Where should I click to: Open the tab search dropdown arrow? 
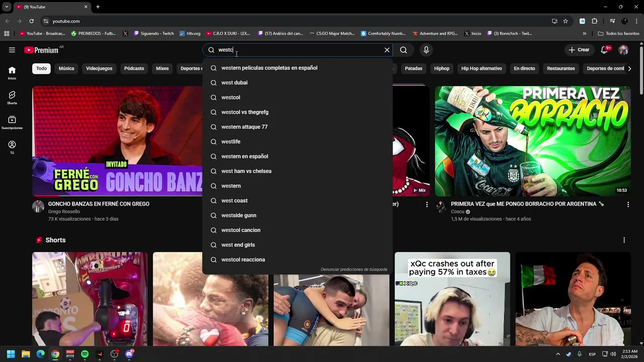coord(7,7)
